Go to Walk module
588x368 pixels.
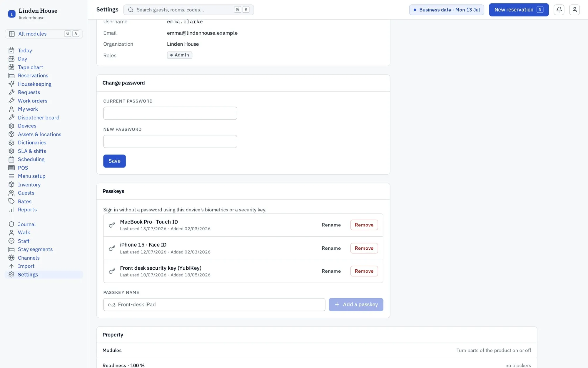[44, 233]
